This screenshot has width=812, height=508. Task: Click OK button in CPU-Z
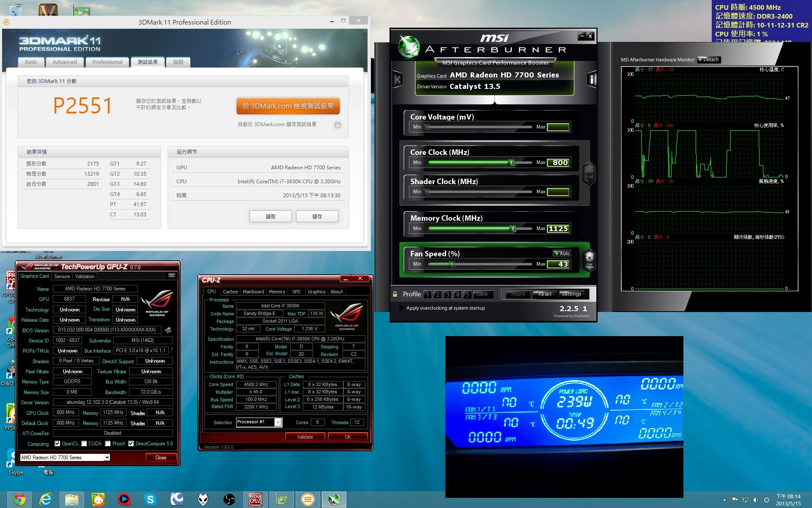(x=348, y=437)
